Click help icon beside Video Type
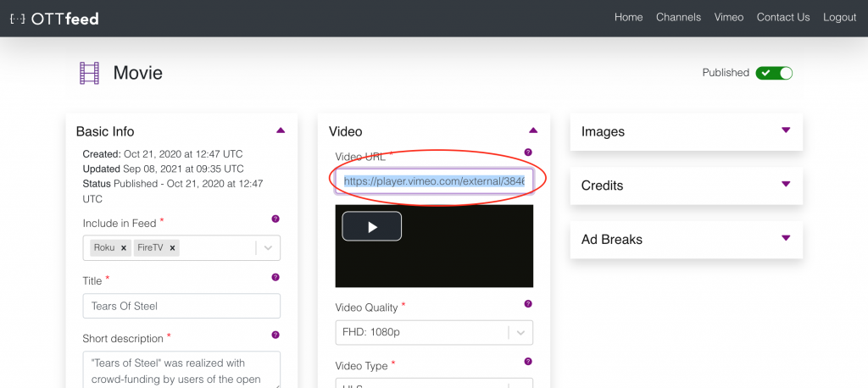The image size is (868, 388). tap(528, 362)
